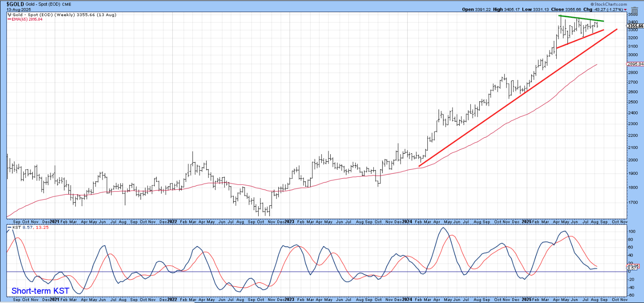
Task: Select the green resistance trendline above the price bars
Action: click(x=582, y=18)
